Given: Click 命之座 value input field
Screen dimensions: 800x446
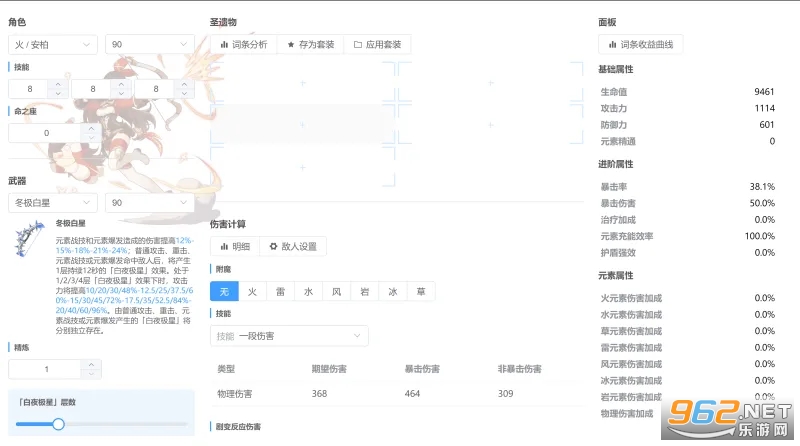Looking at the screenshot, I should (46, 133).
